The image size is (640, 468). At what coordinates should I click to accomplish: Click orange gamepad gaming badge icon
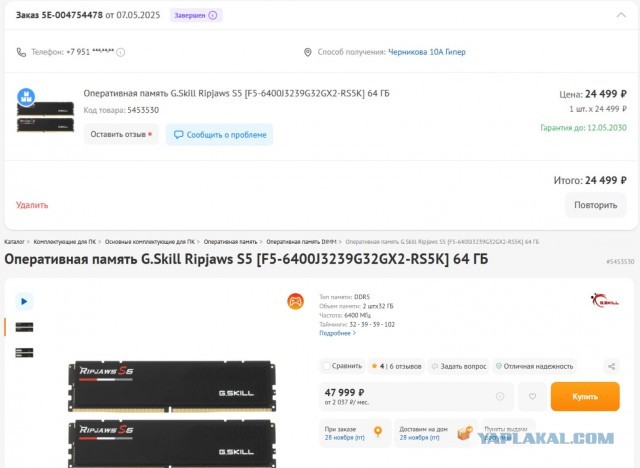pyautogui.click(x=295, y=302)
